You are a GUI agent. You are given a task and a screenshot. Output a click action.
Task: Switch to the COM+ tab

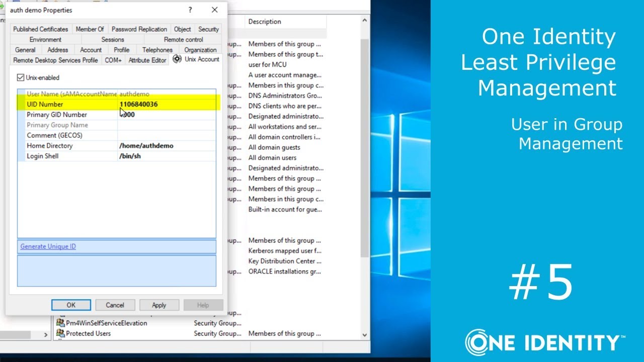click(113, 60)
